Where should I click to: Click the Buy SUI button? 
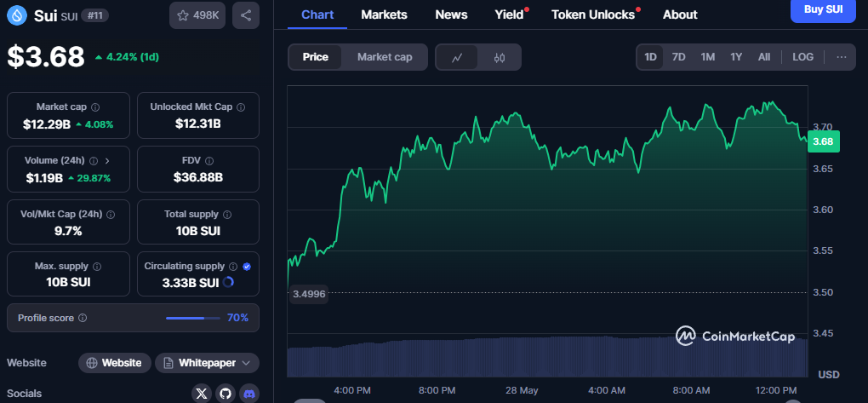pos(823,9)
